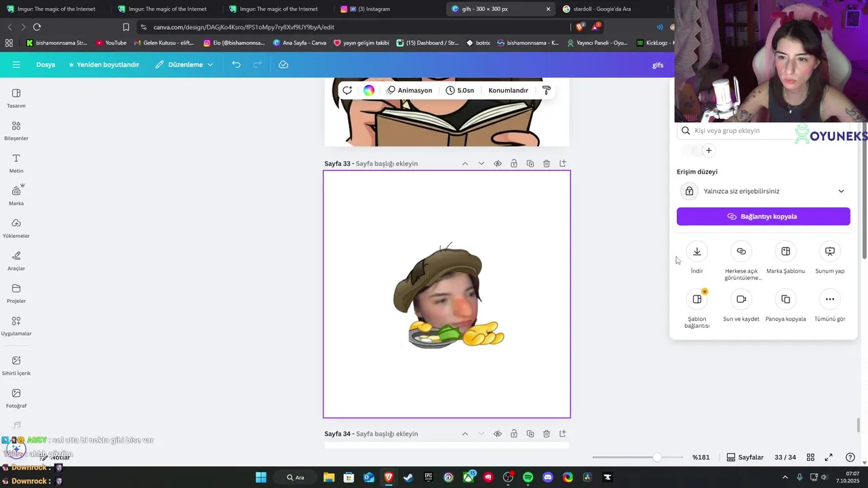
Task: Click Bağlantıyı kopyala button
Action: [x=764, y=216]
